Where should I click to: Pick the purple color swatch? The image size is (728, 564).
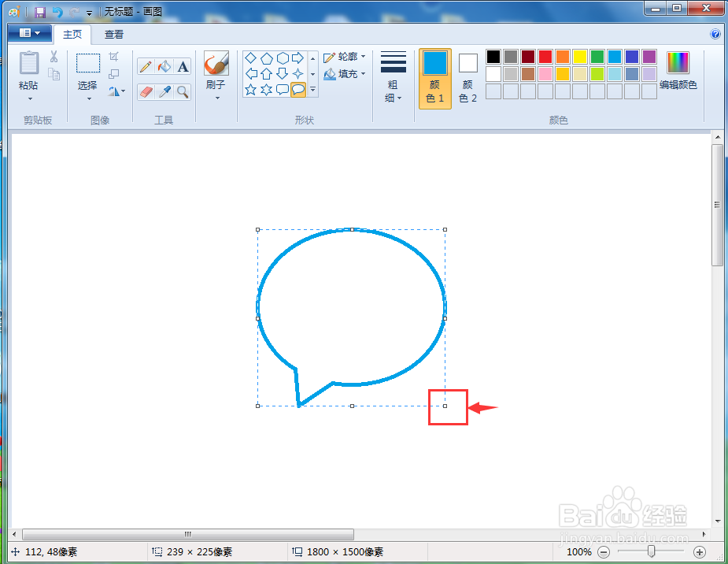pyautogui.click(x=649, y=57)
